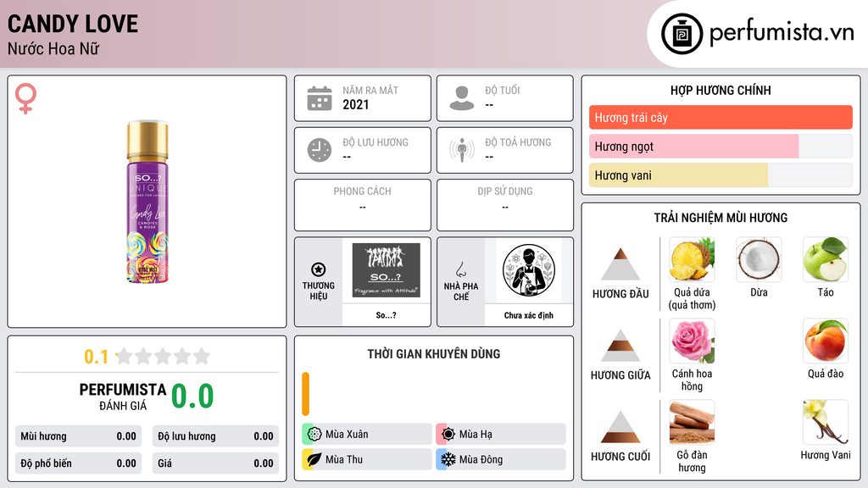Click the Chưa xác định perfumer label
868x488 pixels.
529,315
